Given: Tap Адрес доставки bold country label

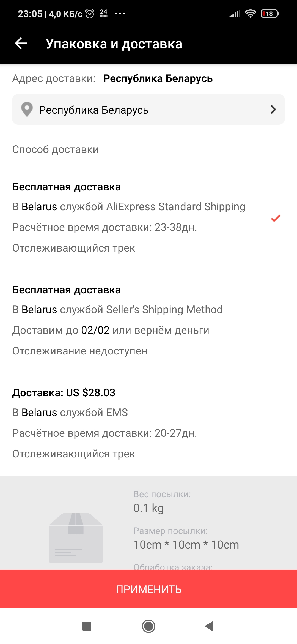Looking at the screenshot, I should click(158, 78).
